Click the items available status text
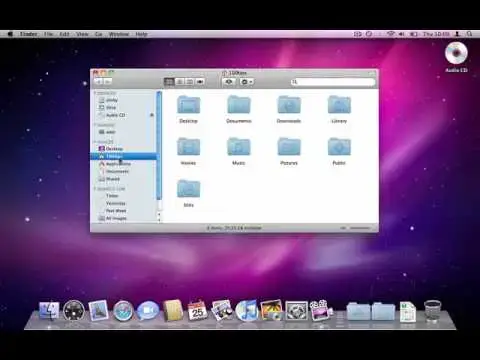Image resolution: width=480 pixels, height=360 pixels. (x=234, y=228)
